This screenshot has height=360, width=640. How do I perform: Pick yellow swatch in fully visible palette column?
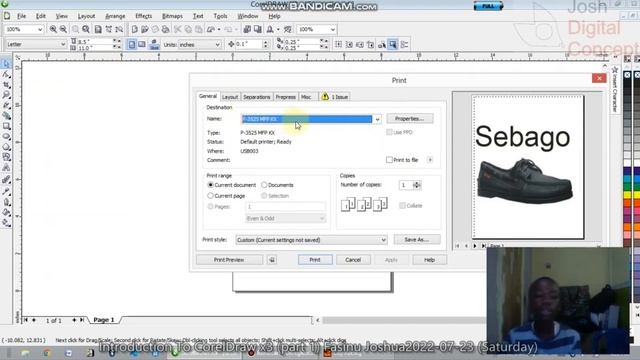(x=628, y=195)
